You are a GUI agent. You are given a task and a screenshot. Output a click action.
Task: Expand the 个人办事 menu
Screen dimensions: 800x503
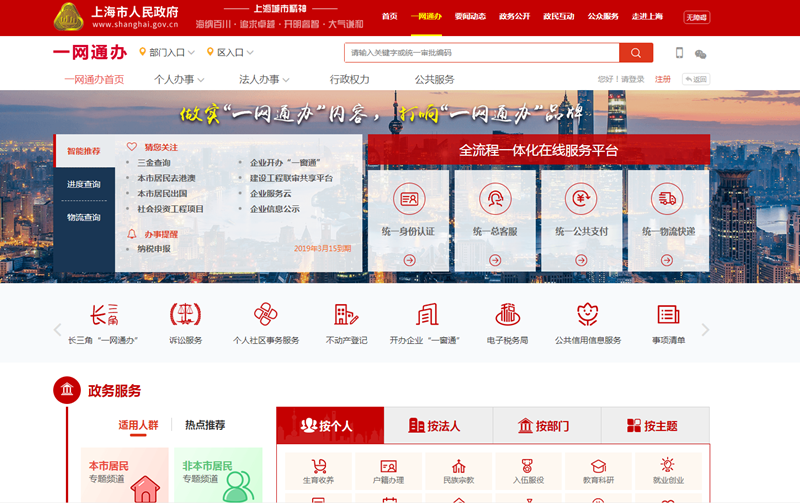180,80
